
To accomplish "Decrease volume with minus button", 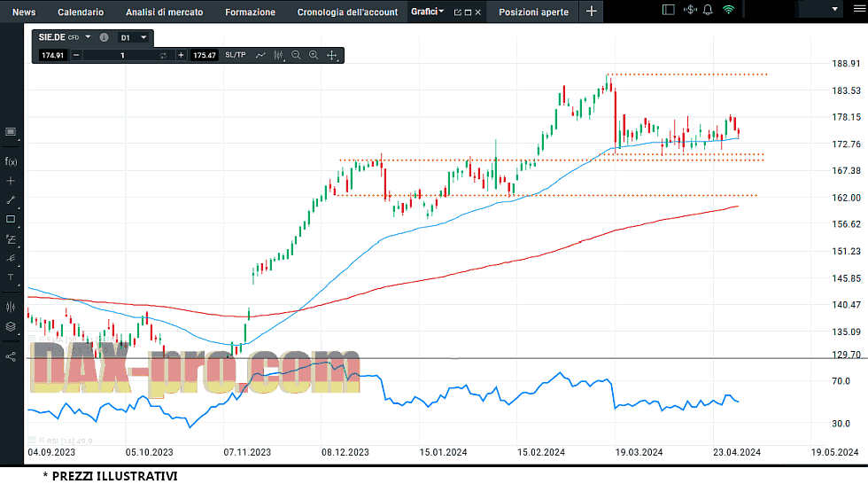I will [x=76, y=55].
